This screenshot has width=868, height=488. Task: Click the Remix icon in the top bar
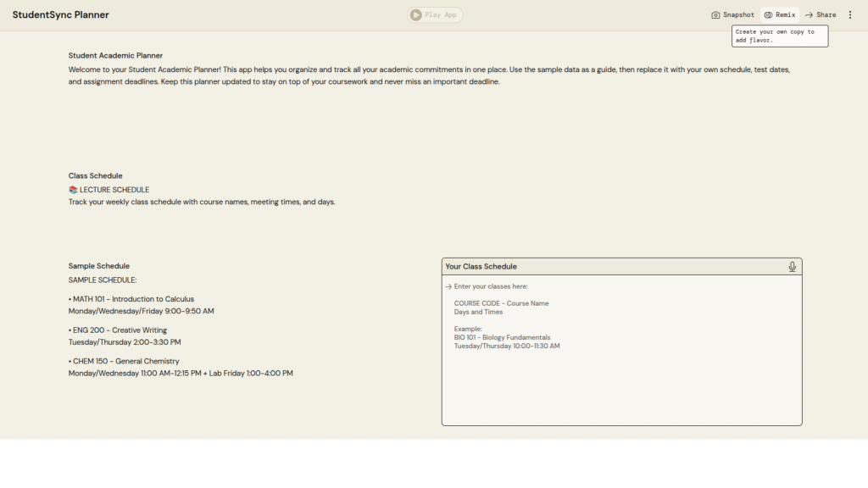pyautogui.click(x=768, y=15)
